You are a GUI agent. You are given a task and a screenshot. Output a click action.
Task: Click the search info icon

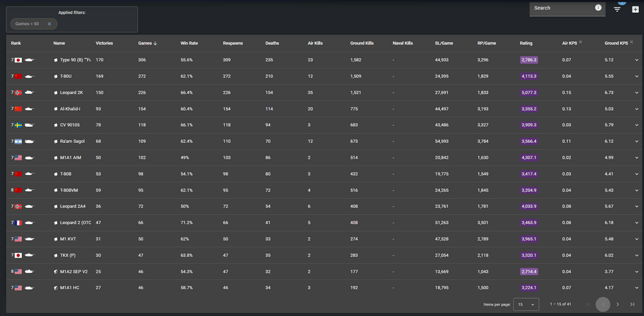tap(598, 8)
